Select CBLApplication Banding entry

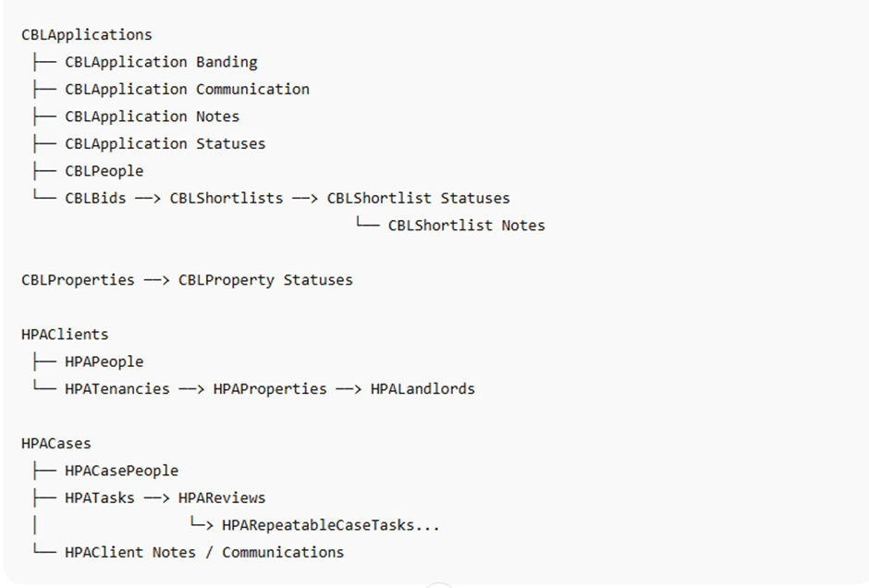pos(161,62)
